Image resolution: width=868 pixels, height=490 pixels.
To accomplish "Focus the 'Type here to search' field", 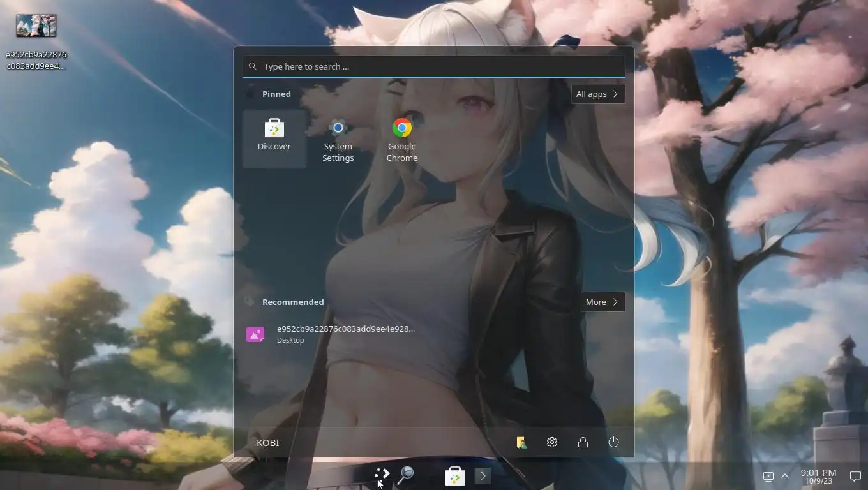I will (434, 66).
